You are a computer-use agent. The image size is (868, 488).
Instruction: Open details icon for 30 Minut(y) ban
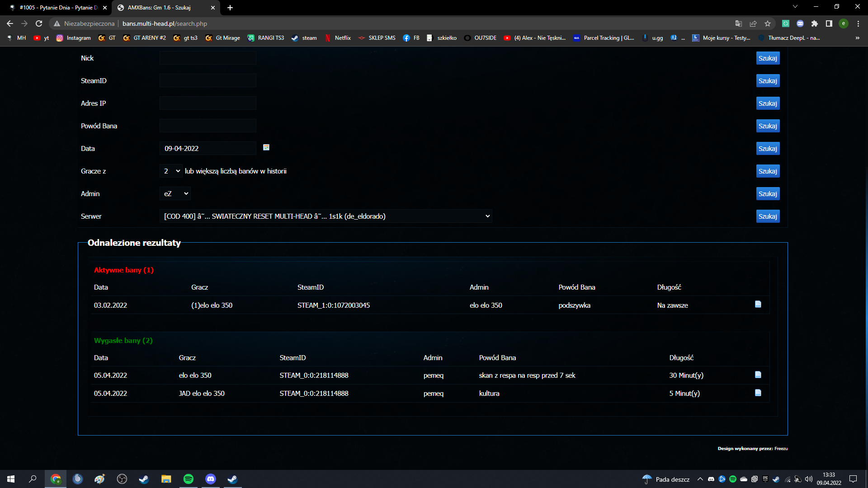click(758, 375)
